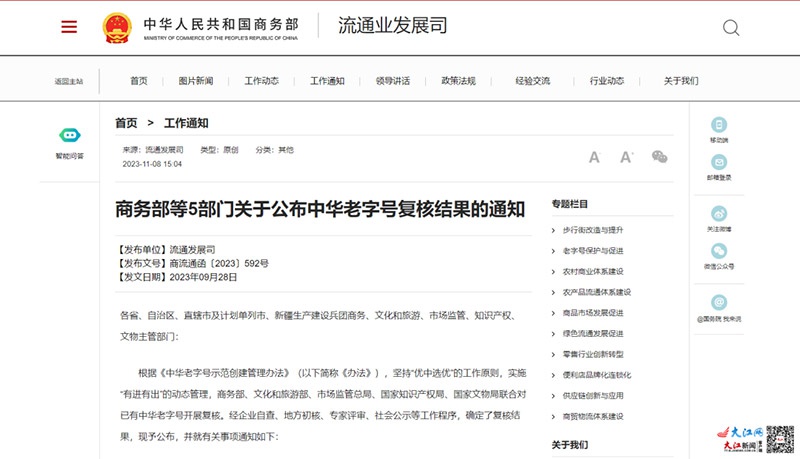This screenshot has height=459, width=800.
Task: Open 领导讲话 from the navigation bar
Action: (392, 81)
